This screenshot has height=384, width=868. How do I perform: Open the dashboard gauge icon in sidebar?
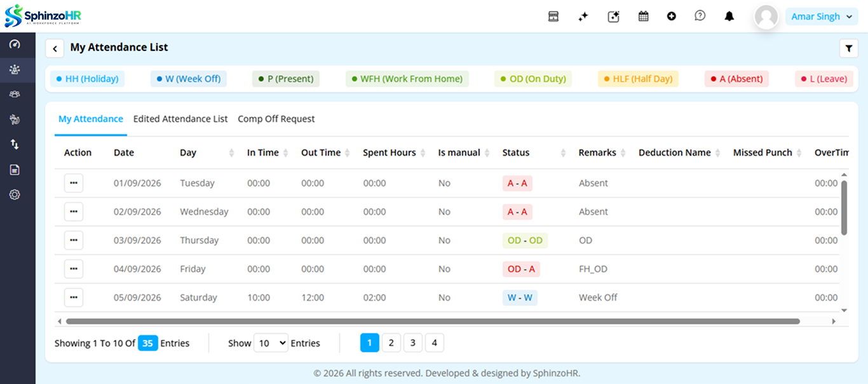(x=15, y=45)
